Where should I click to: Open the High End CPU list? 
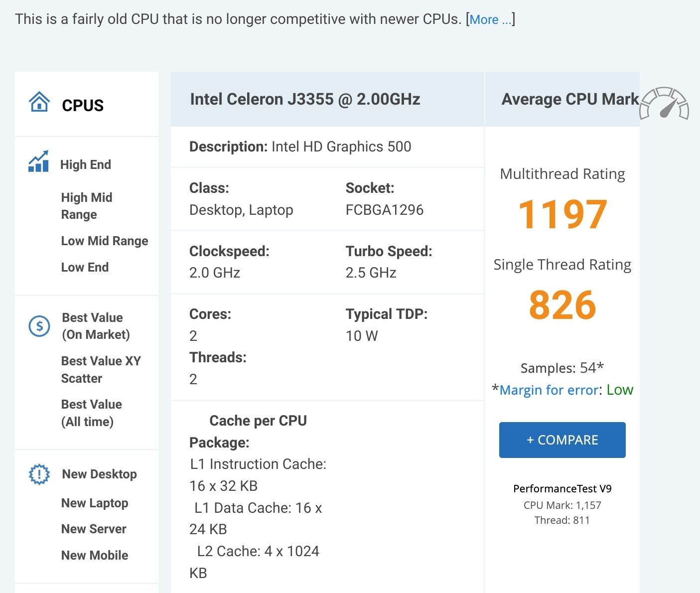86,164
